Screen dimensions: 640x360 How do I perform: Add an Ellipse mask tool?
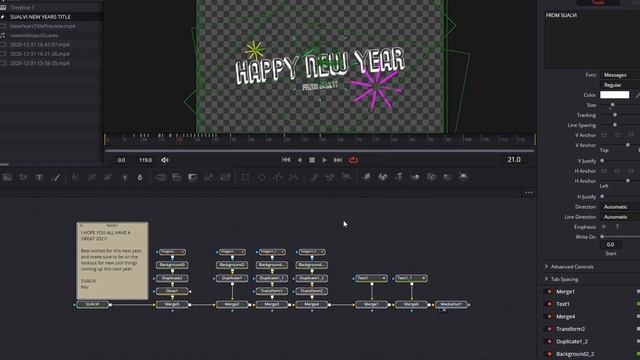(x=262, y=177)
